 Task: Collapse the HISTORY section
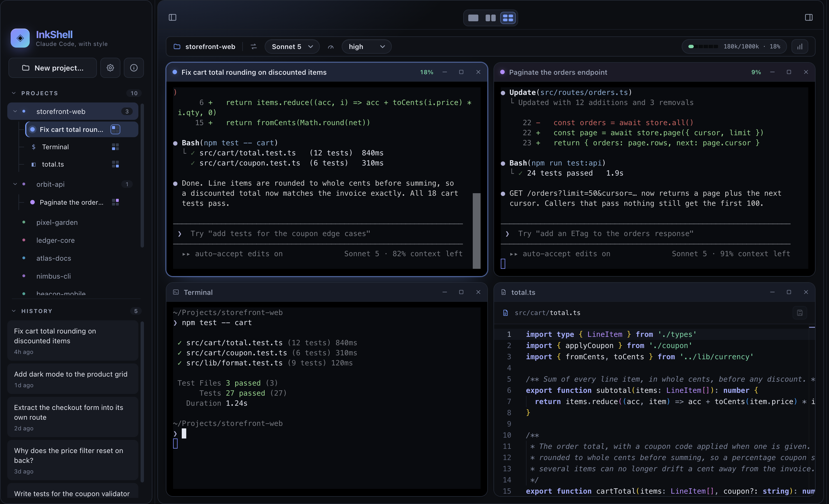tap(14, 311)
